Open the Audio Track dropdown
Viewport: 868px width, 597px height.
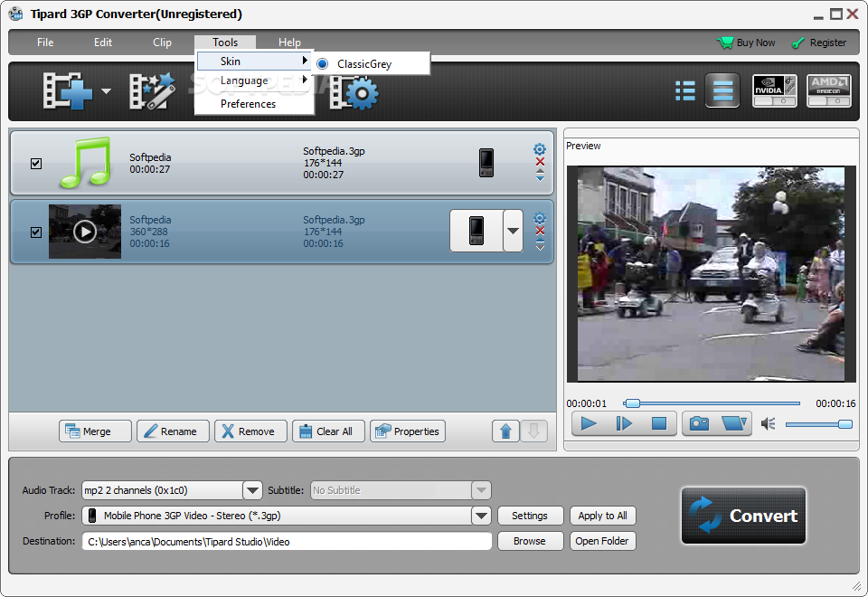point(252,490)
